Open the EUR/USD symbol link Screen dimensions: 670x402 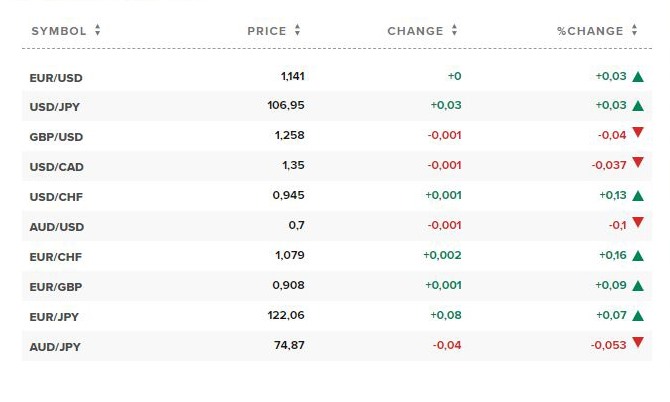coord(56,78)
